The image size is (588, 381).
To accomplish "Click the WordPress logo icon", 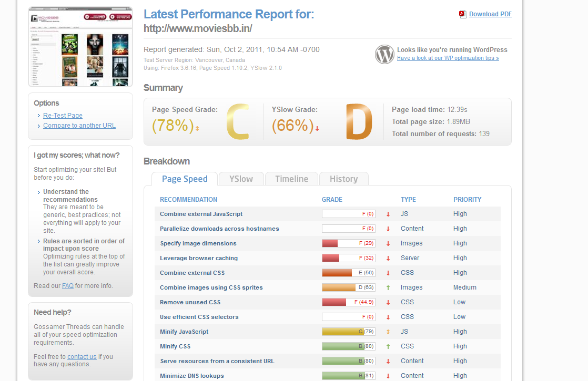I will (384, 54).
